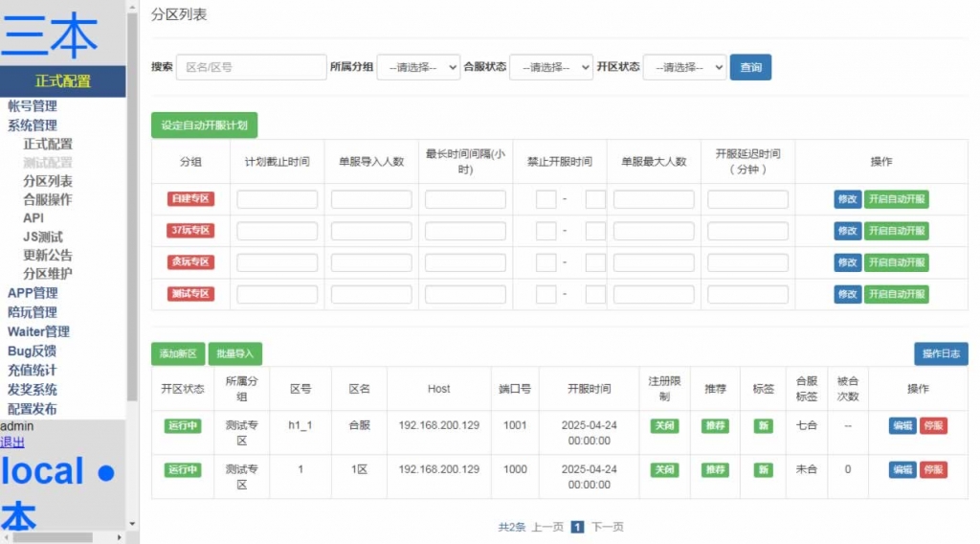Enable 开启自动开服 for the 测试专区 group

point(896,294)
